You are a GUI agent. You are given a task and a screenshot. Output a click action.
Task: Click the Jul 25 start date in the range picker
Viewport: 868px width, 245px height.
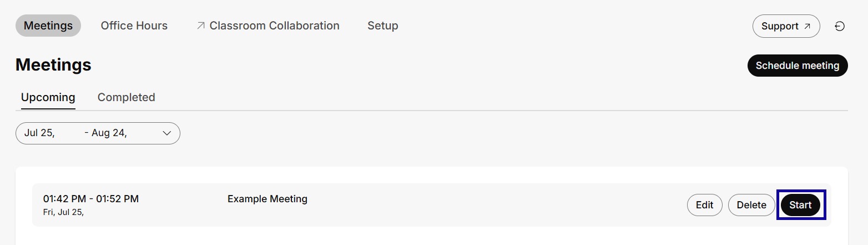tap(39, 133)
